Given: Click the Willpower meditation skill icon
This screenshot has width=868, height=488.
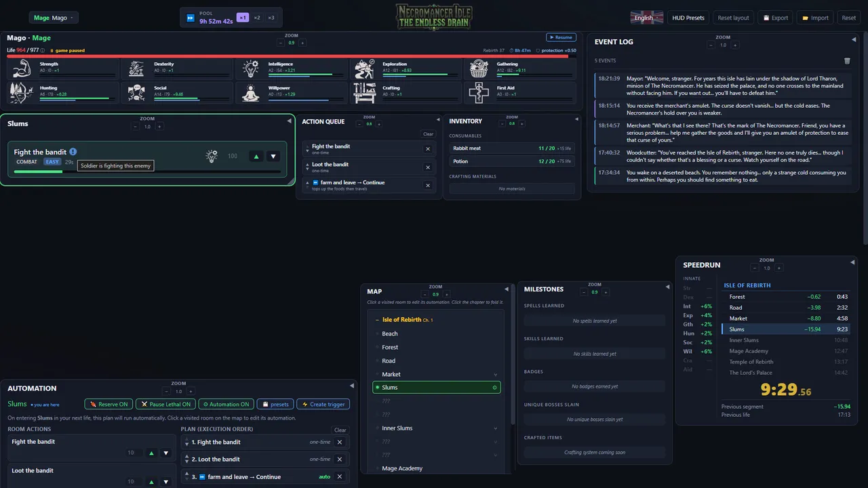Looking at the screenshot, I should (251, 93).
